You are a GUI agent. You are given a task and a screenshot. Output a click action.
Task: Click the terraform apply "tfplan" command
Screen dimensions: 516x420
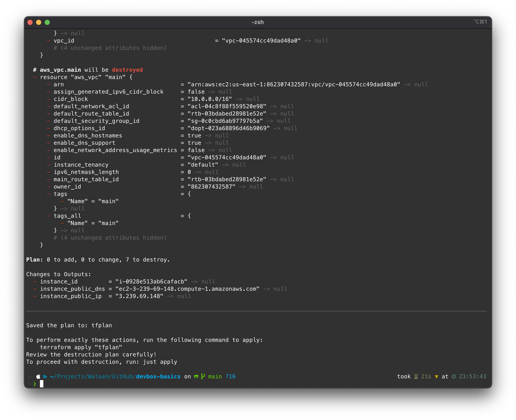[x=81, y=347]
